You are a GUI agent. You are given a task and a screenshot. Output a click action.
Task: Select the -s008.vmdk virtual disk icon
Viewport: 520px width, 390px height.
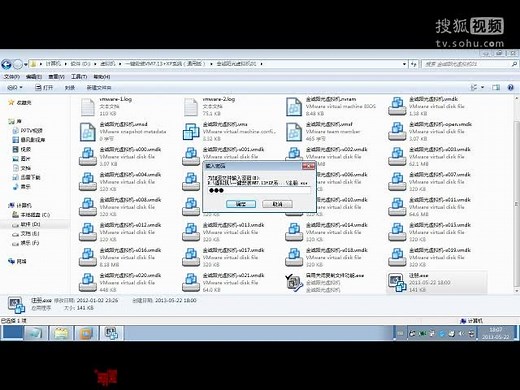88,207
